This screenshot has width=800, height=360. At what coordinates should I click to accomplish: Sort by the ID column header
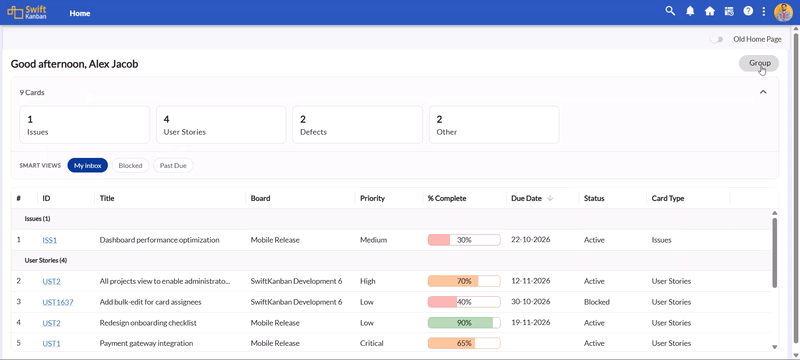point(46,198)
